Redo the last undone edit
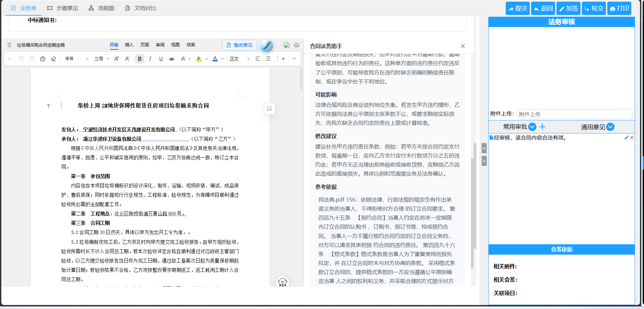This screenshot has width=644, height=309. pos(32,59)
